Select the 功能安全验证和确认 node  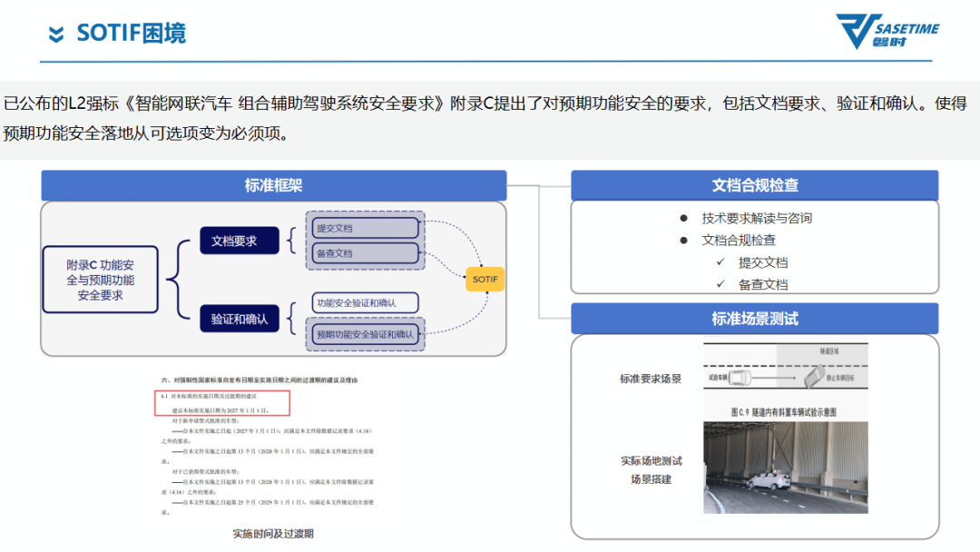click(365, 302)
